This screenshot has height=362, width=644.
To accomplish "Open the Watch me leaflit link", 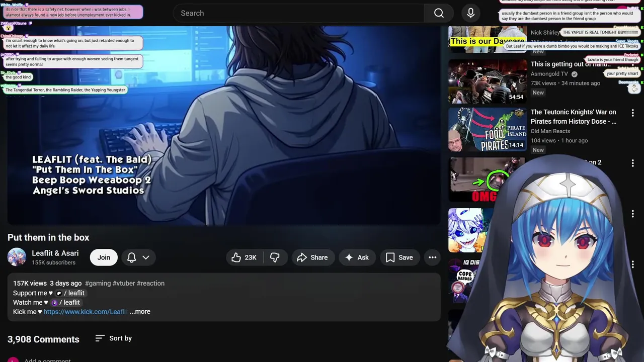I will (x=65, y=303).
